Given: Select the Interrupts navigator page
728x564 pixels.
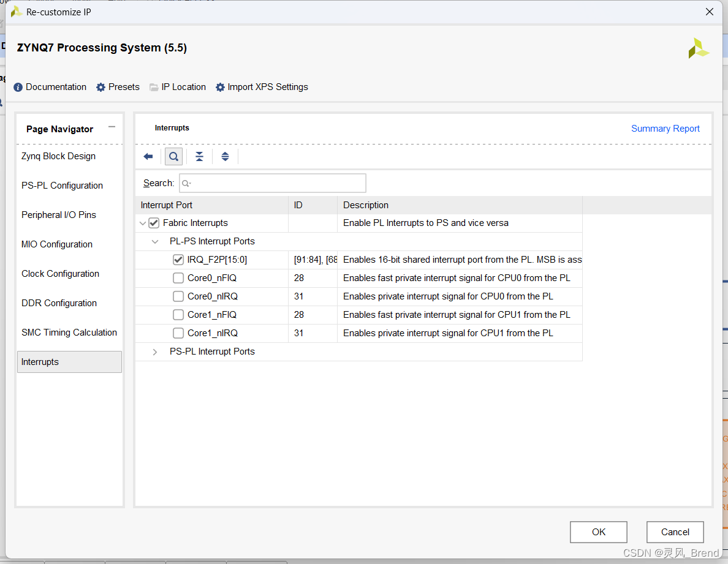Looking at the screenshot, I should (70, 362).
